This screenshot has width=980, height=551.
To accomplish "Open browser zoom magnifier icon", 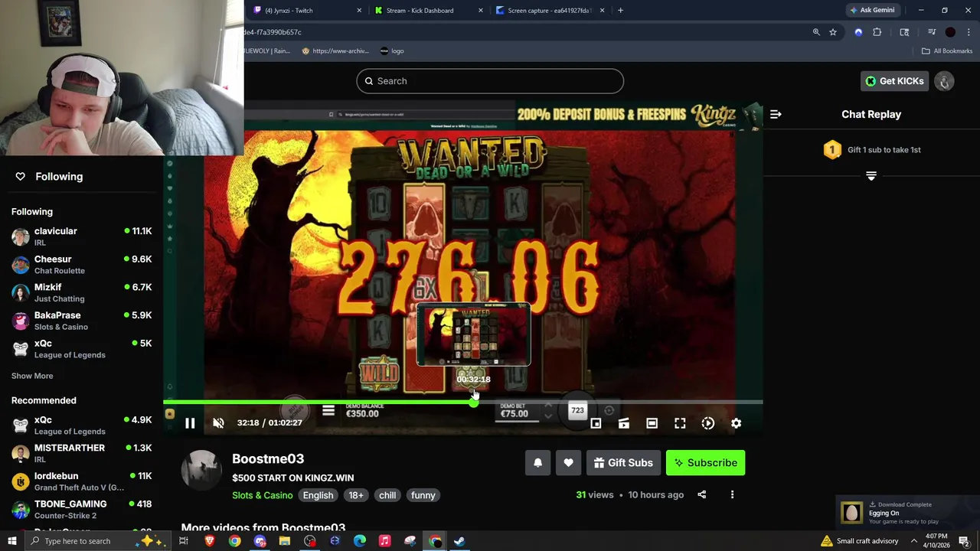I will point(816,32).
